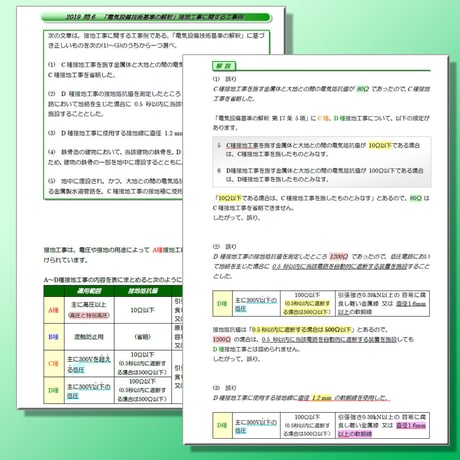Click the green "解説" heading box
The width and height of the screenshot is (460, 460).
224,66
